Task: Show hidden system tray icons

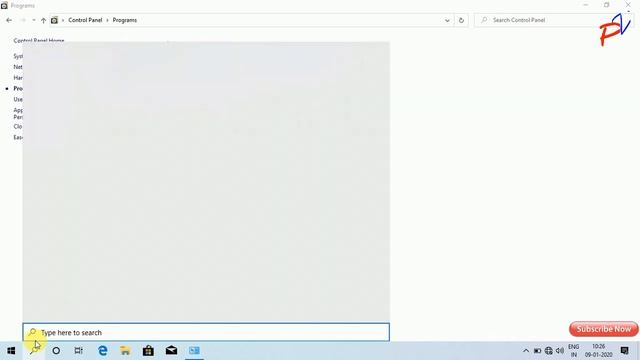Action: 526,351
